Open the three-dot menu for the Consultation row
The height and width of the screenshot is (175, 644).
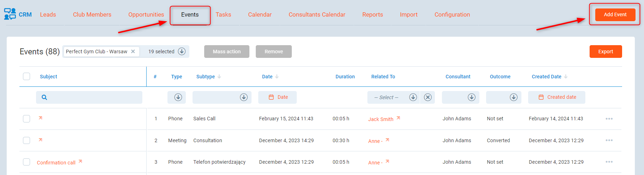point(609,140)
